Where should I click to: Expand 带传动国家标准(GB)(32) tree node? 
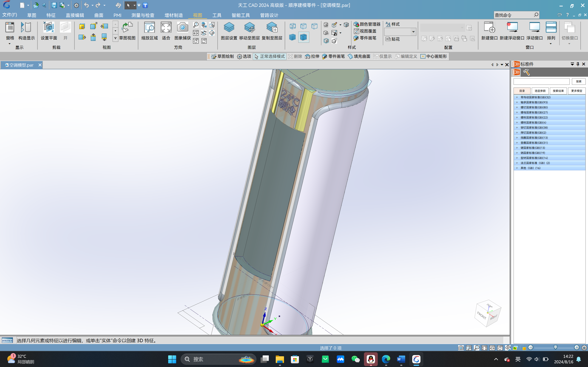point(517,97)
